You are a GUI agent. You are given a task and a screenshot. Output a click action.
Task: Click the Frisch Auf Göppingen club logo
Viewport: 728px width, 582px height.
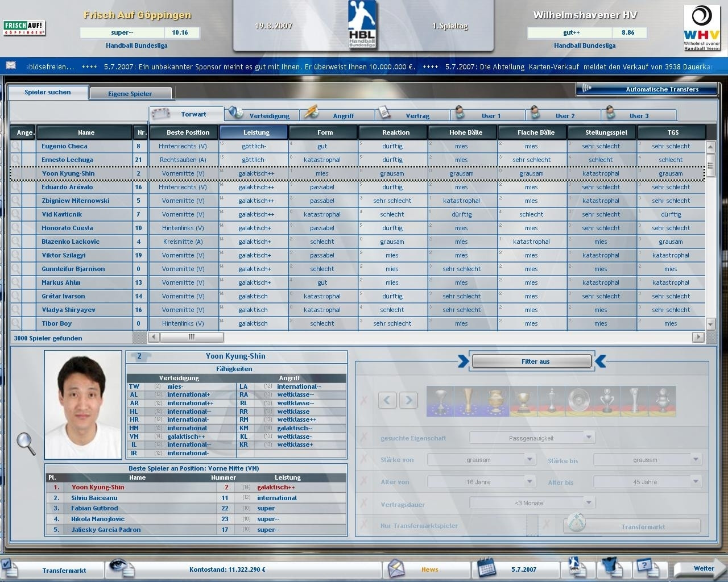(24, 28)
